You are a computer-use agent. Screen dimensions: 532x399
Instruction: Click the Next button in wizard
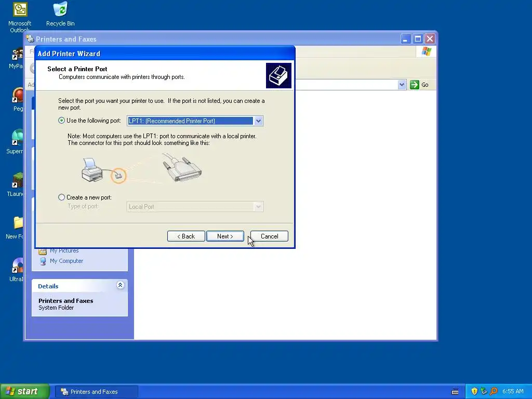225,236
